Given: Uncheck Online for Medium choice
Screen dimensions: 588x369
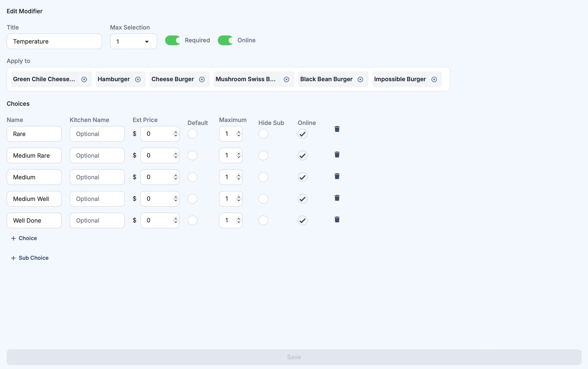Looking at the screenshot, I should click(302, 177).
